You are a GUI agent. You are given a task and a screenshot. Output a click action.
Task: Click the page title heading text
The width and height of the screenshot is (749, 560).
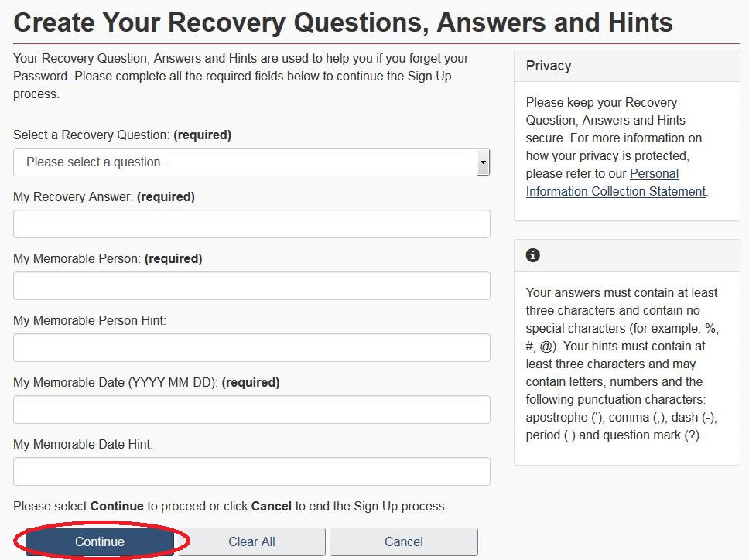pyautogui.click(x=343, y=22)
